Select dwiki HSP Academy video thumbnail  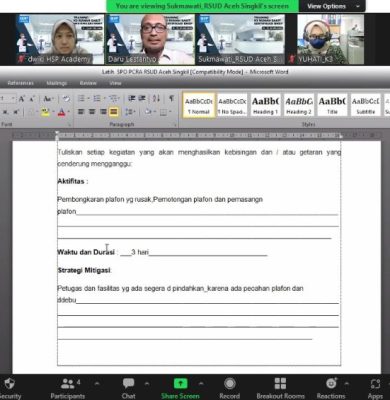(x=59, y=39)
